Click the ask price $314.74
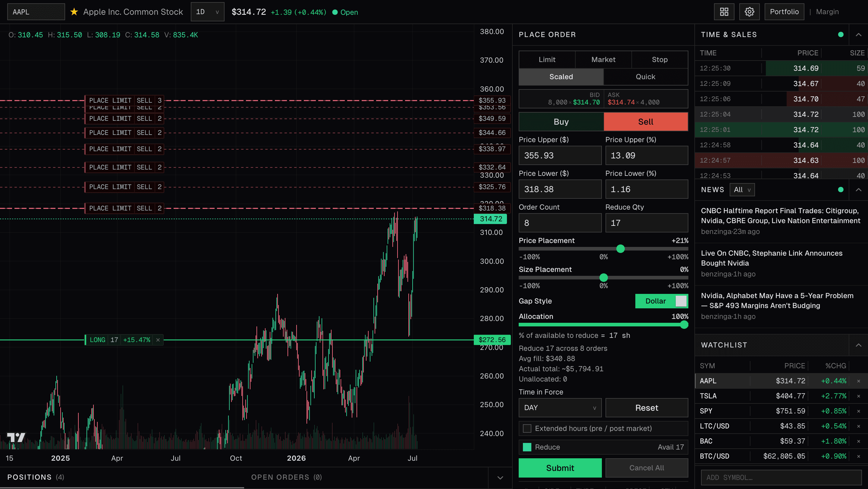This screenshot has width=868, height=489. pos(621,102)
